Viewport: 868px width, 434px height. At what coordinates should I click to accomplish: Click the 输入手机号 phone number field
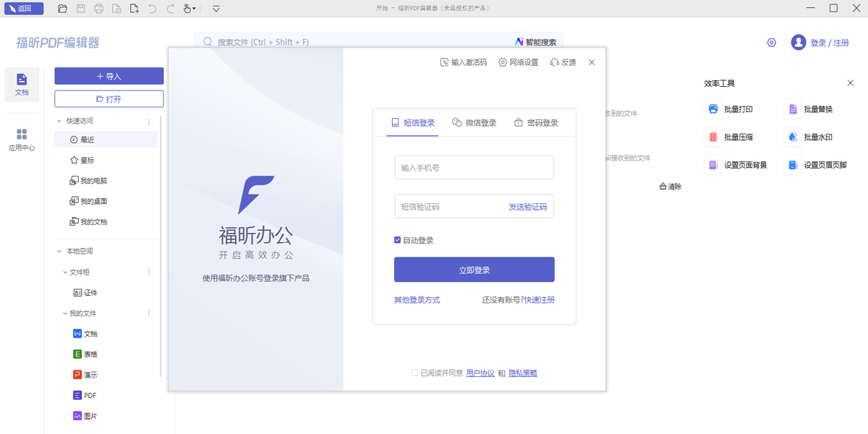[474, 167]
